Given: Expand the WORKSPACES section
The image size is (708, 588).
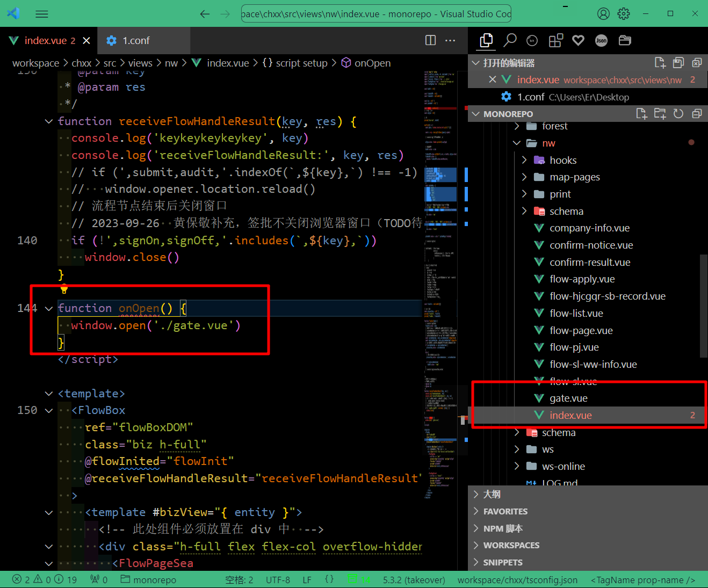Looking at the screenshot, I should tap(475, 545).
